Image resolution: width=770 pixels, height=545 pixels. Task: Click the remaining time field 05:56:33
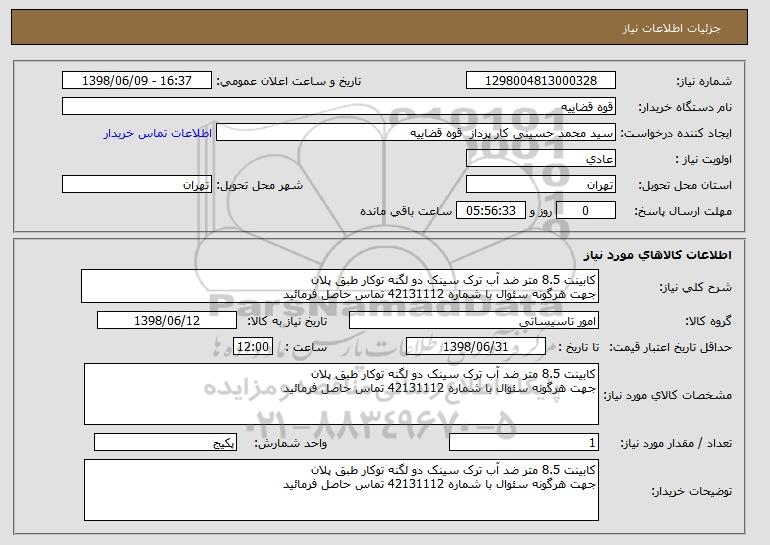click(491, 211)
